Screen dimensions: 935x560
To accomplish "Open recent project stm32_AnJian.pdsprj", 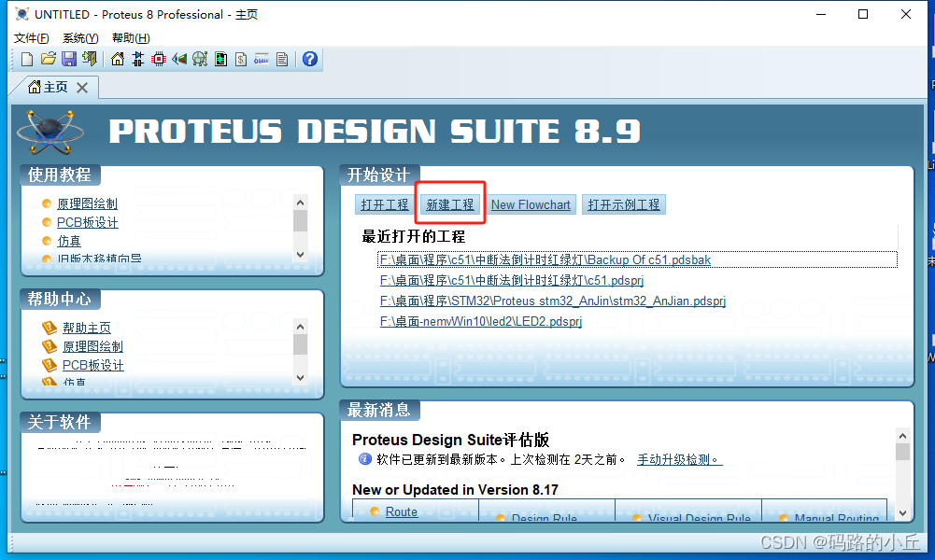I will tap(553, 301).
